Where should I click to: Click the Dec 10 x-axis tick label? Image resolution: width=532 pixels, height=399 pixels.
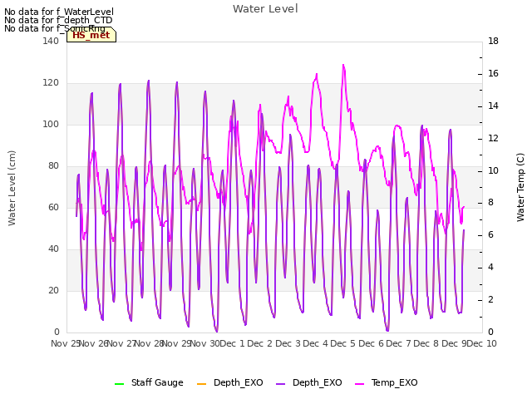tap(481, 343)
